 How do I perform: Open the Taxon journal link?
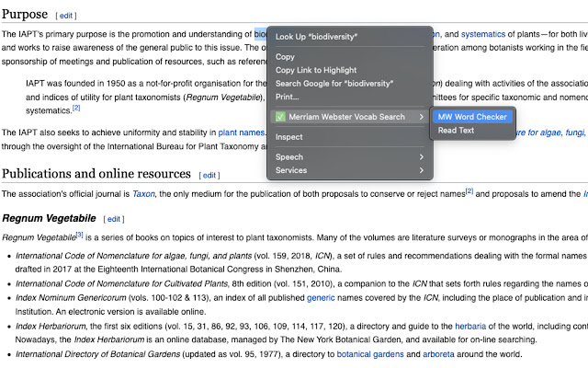coord(143,194)
